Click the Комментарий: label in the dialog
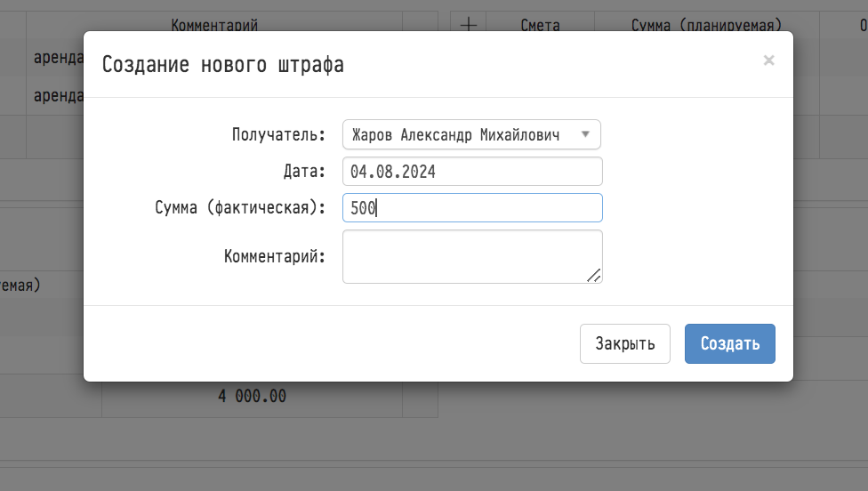868x491 pixels. [275, 257]
